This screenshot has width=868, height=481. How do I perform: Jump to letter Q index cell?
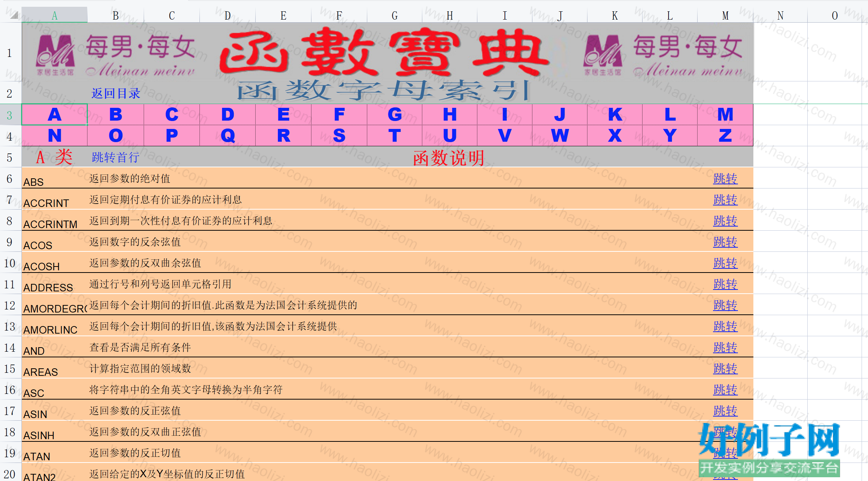228,136
